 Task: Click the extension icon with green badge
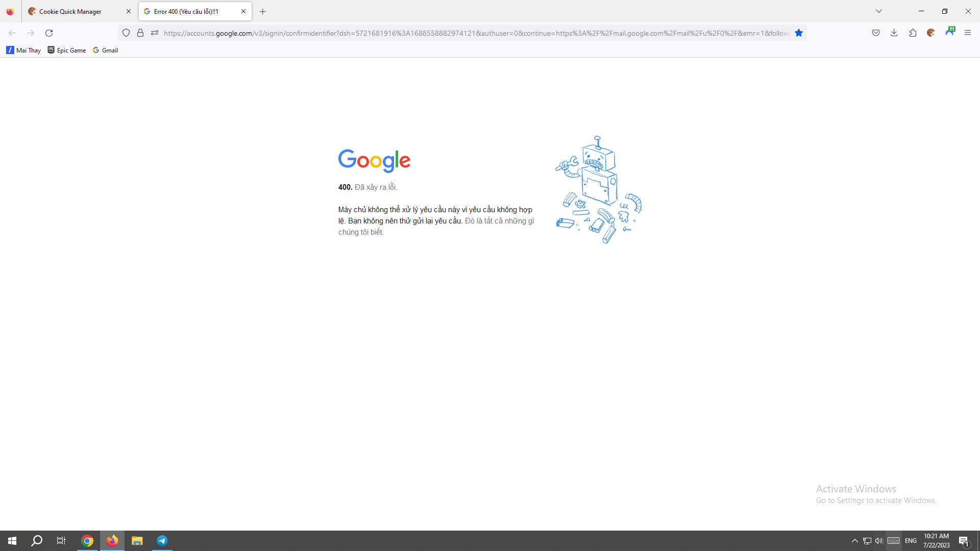pos(950,32)
